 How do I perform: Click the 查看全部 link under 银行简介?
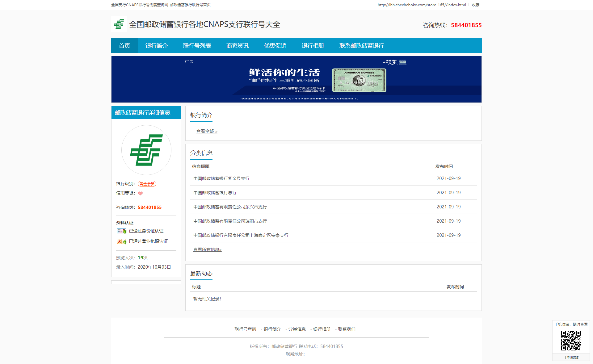tap(207, 131)
